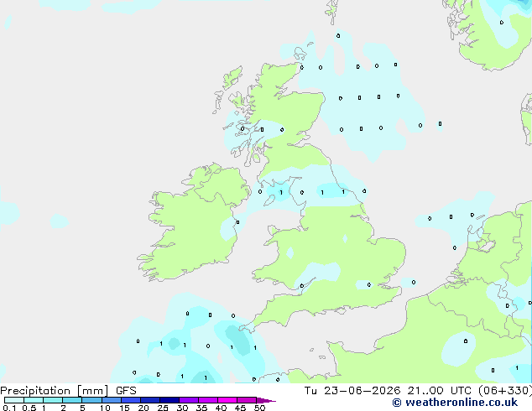Click the 'Tu' weekday label

click(x=310, y=391)
